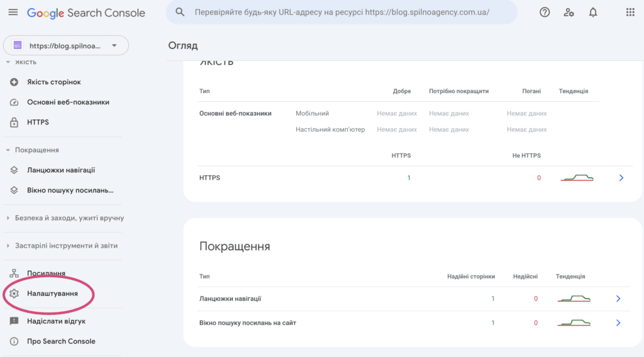This screenshot has width=644, height=357.
Task: Click the help question mark icon
Action: click(x=545, y=13)
